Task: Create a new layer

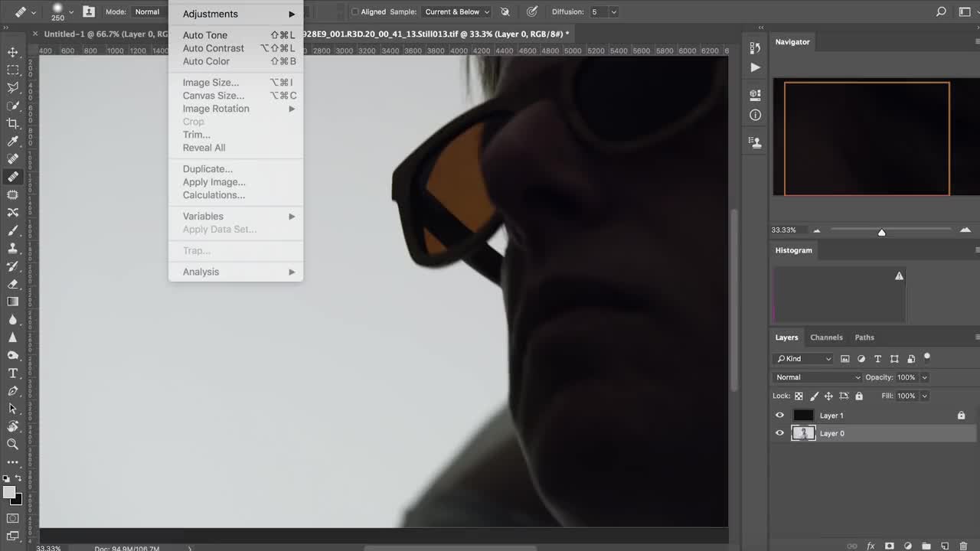Action: [x=944, y=546]
